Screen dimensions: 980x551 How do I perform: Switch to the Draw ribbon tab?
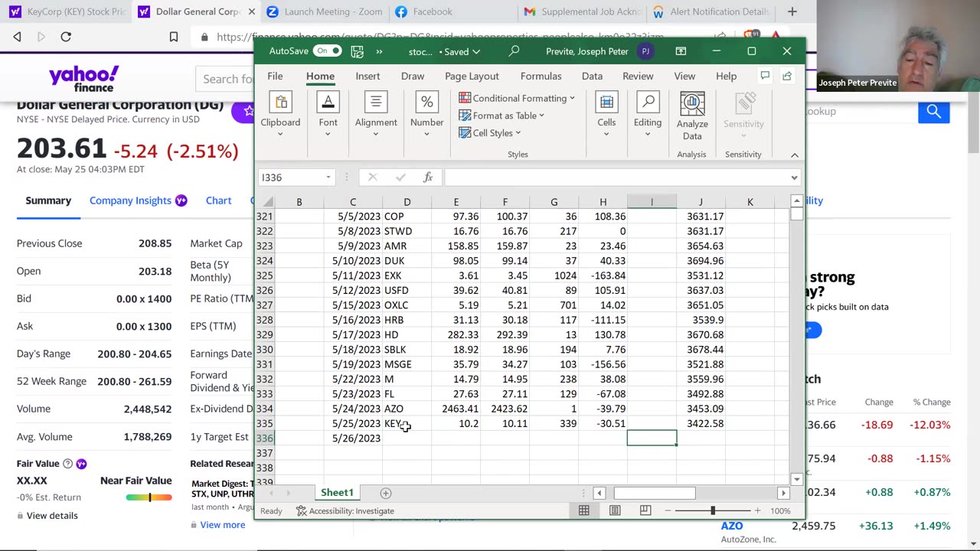tap(413, 77)
